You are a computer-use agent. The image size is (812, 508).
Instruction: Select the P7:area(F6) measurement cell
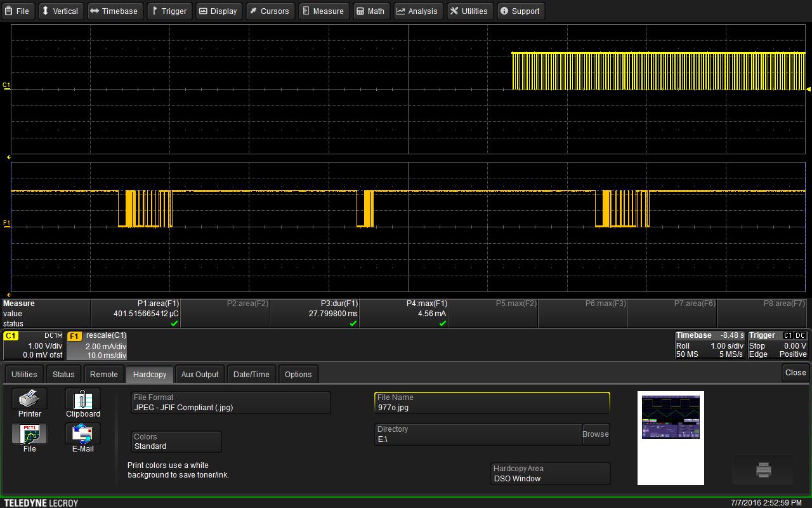click(672, 314)
